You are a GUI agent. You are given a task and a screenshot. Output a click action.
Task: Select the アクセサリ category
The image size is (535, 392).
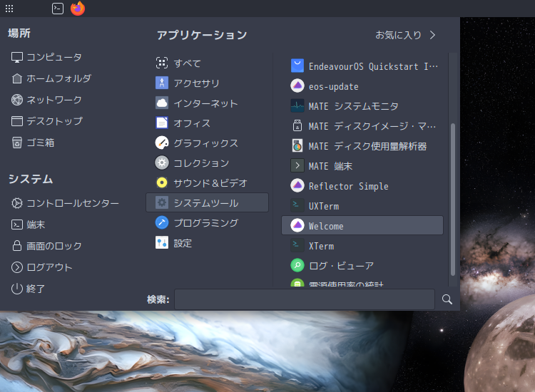(207, 83)
